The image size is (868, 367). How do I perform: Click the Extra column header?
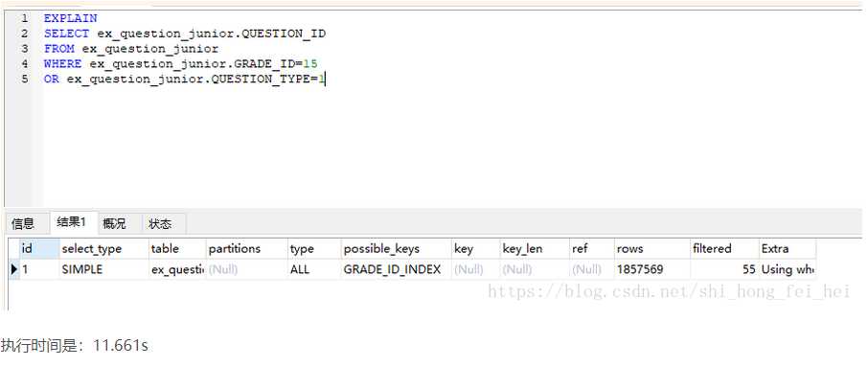pyautogui.click(x=788, y=249)
